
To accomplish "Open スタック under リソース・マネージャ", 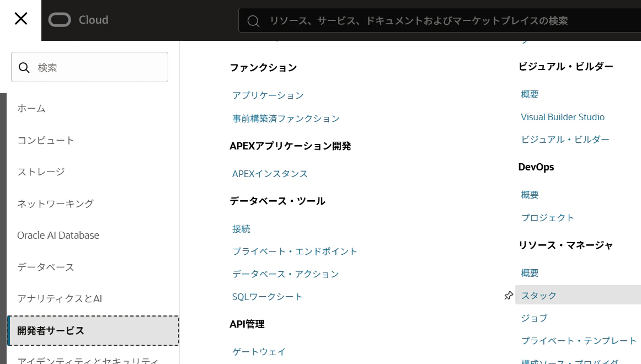I will pyautogui.click(x=578, y=295).
